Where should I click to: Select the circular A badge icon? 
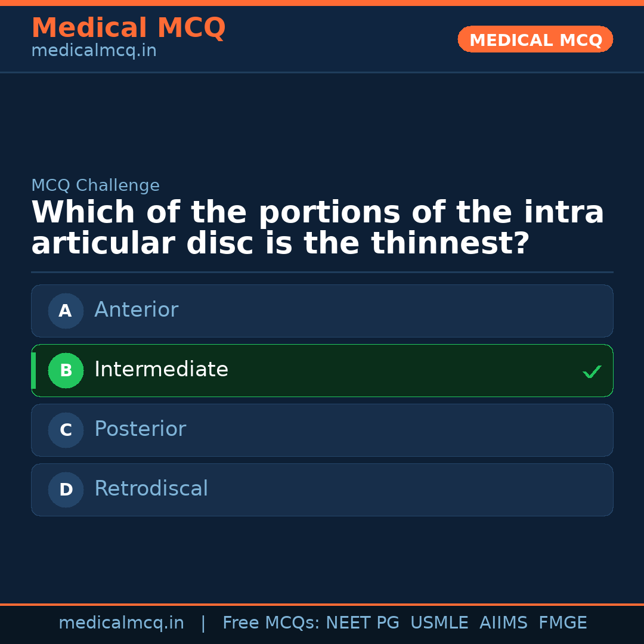pyautogui.click(x=66, y=311)
